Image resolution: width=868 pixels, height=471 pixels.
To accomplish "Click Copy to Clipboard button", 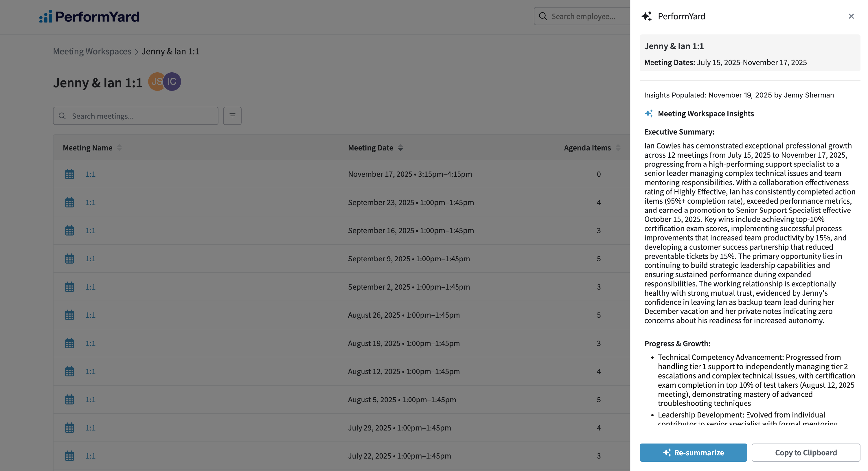I will [x=806, y=452].
